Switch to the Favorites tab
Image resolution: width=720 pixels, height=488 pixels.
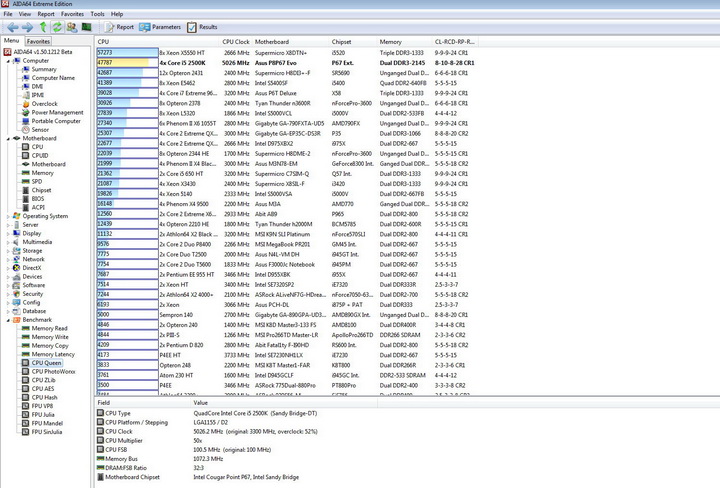(38, 41)
